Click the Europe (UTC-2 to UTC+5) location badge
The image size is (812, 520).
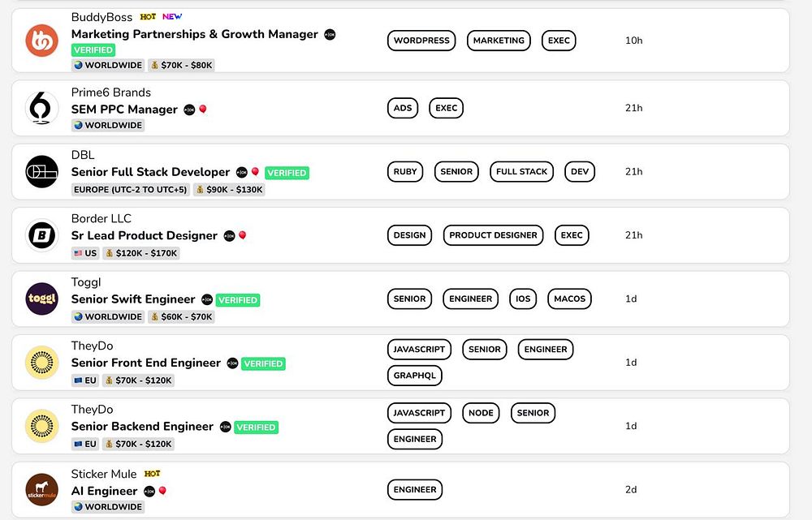pos(130,190)
